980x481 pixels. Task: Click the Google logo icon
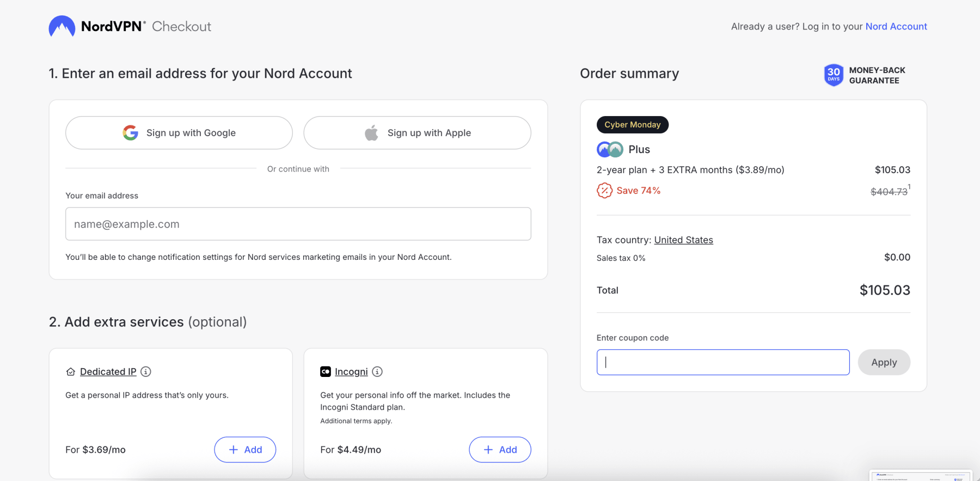point(130,132)
